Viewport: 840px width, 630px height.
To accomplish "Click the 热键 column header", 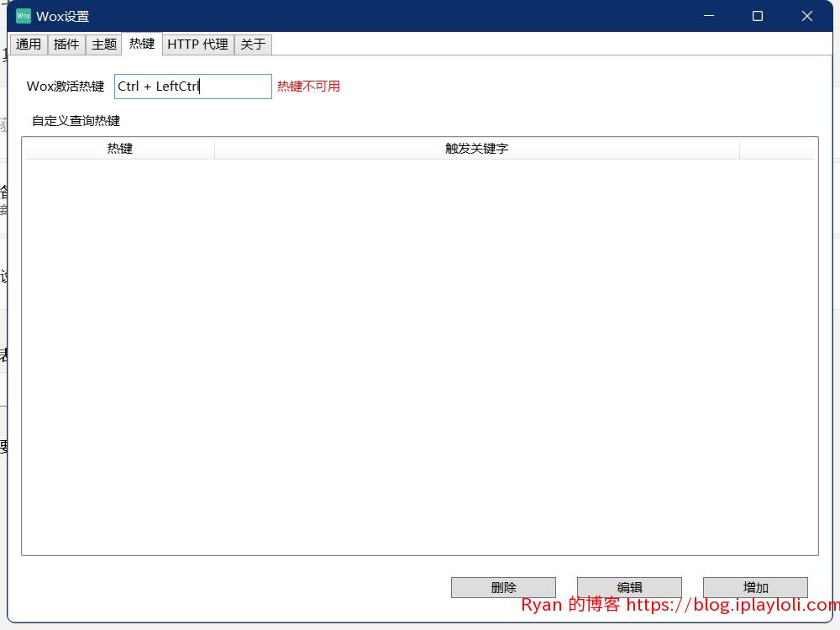I will pos(119,149).
